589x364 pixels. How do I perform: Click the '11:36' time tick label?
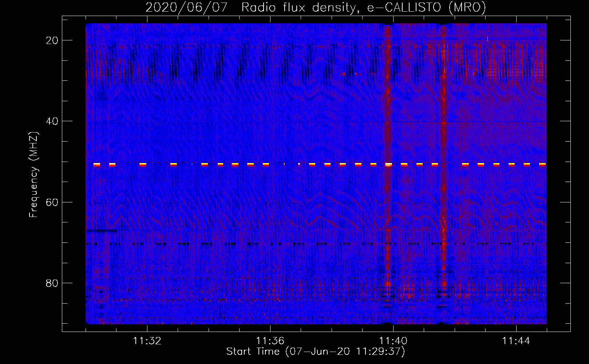click(x=270, y=341)
